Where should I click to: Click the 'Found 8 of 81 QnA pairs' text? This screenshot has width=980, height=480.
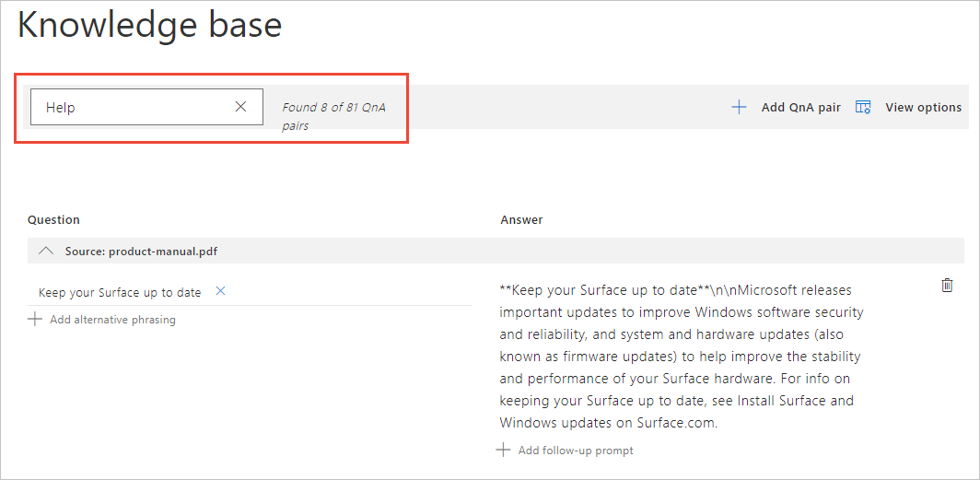[333, 116]
